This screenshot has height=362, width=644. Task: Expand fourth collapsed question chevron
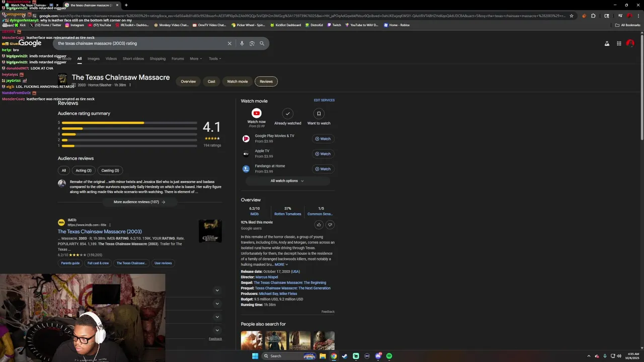pyautogui.click(x=217, y=330)
